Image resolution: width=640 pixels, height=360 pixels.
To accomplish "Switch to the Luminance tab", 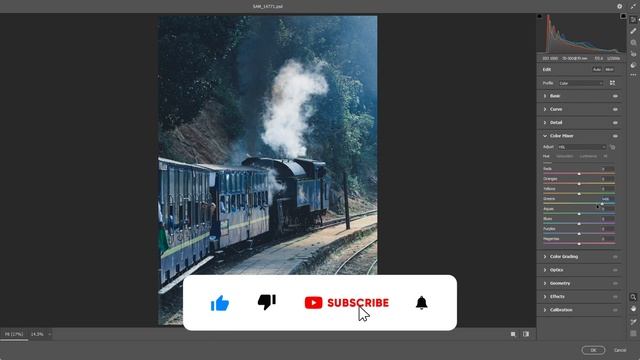I will click(588, 156).
